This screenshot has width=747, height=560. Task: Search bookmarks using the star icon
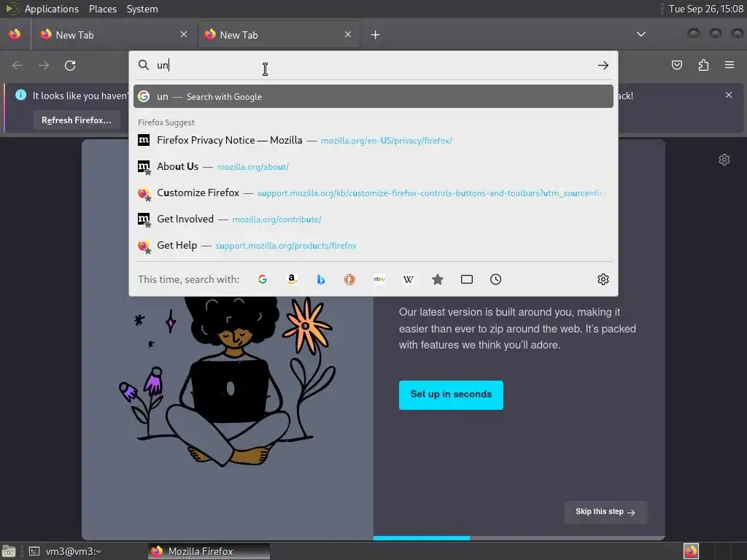(x=438, y=279)
